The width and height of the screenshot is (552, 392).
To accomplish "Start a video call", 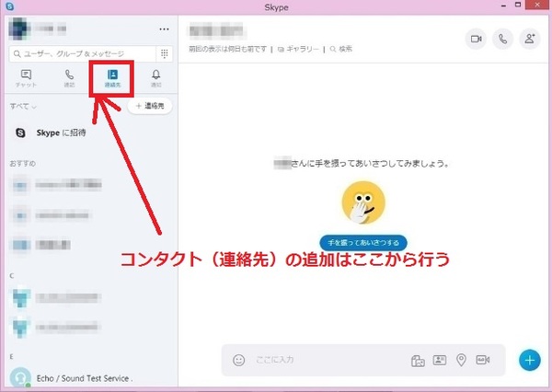I will (476, 39).
